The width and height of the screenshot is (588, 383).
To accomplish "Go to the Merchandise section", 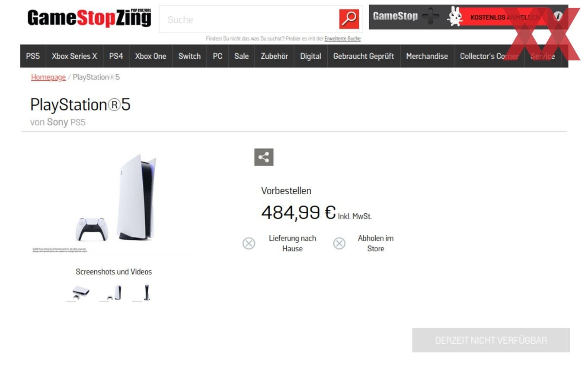I will 427,56.
